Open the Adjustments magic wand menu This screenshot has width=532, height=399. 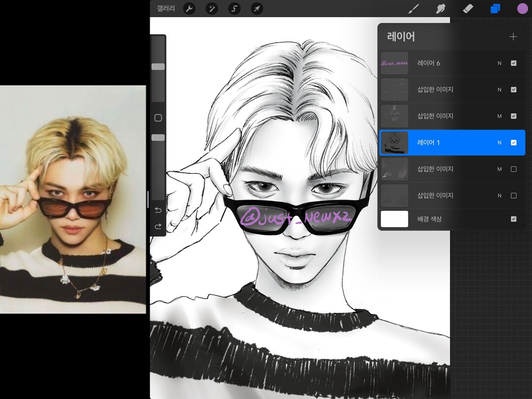point(212,8)
